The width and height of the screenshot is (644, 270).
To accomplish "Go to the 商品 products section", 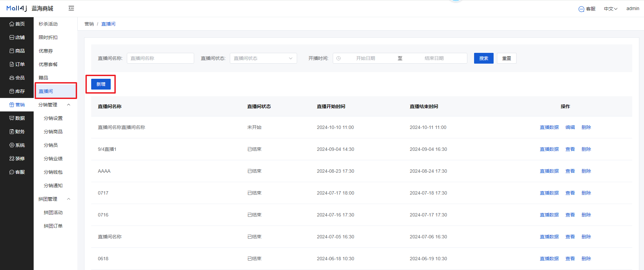I will (17, 51).
